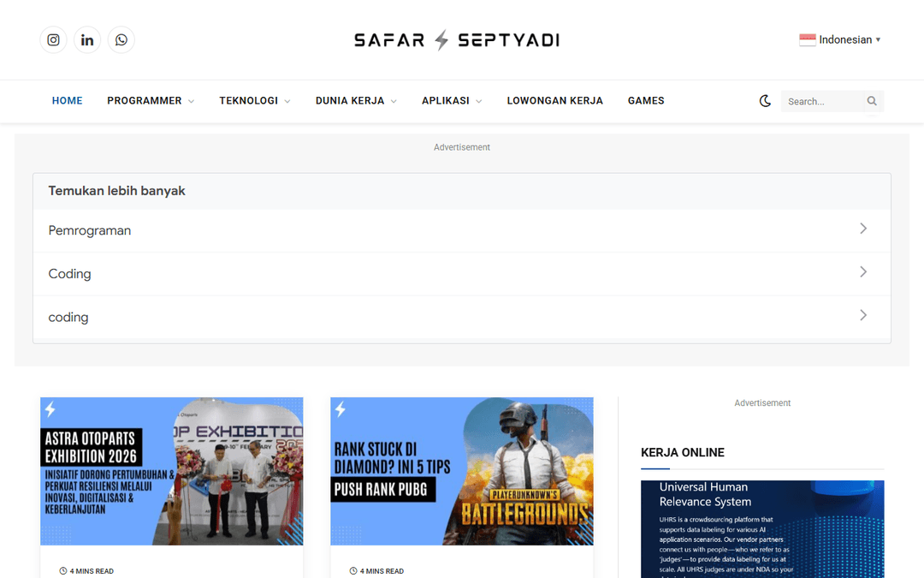Click the Indonesian flag icon

pos(808,39)
